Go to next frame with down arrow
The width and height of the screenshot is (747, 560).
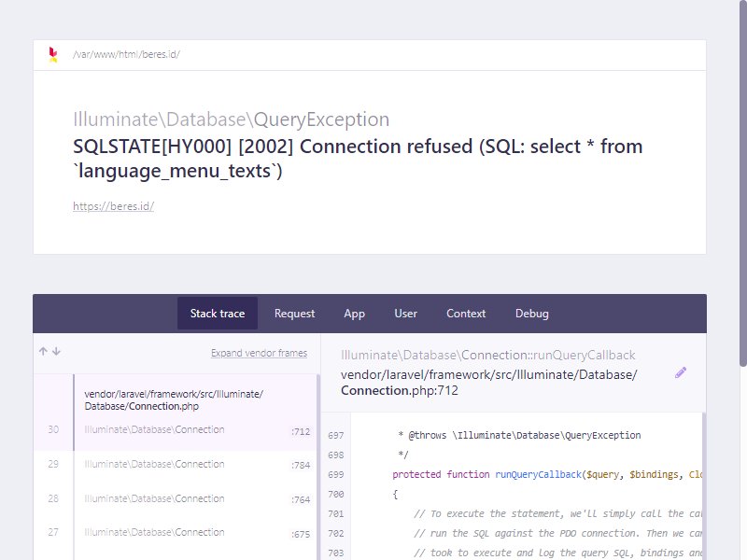coord(57,352)
